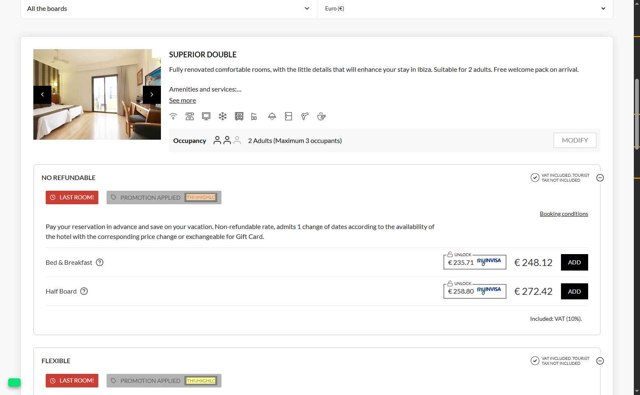
Task: Click the television amenity icon
Action: click(x=206, y=116)
